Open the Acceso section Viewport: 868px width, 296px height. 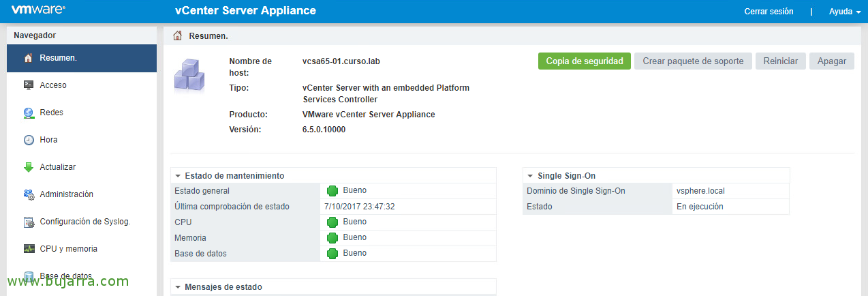[x=82, y=85]
